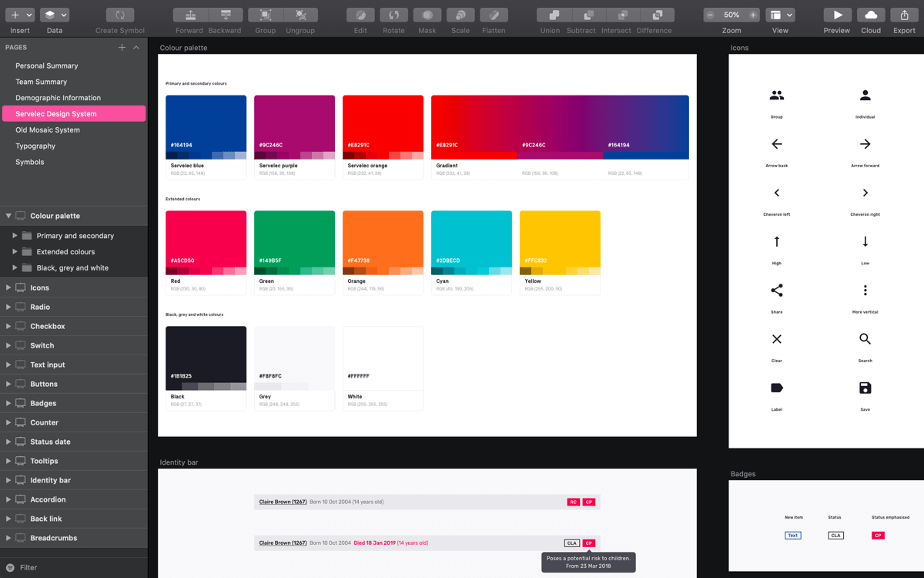Start the Preview
This screenshot has width=924, height=578.
[x=838, y=15]
